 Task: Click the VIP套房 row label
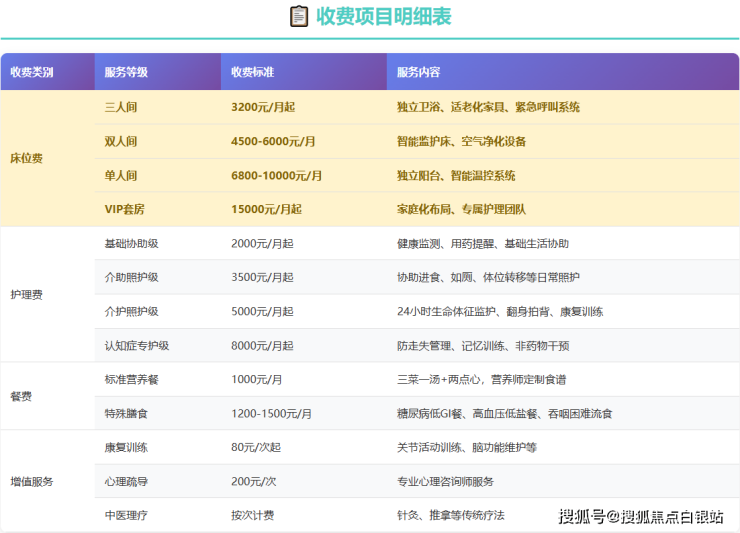(125, 209)
